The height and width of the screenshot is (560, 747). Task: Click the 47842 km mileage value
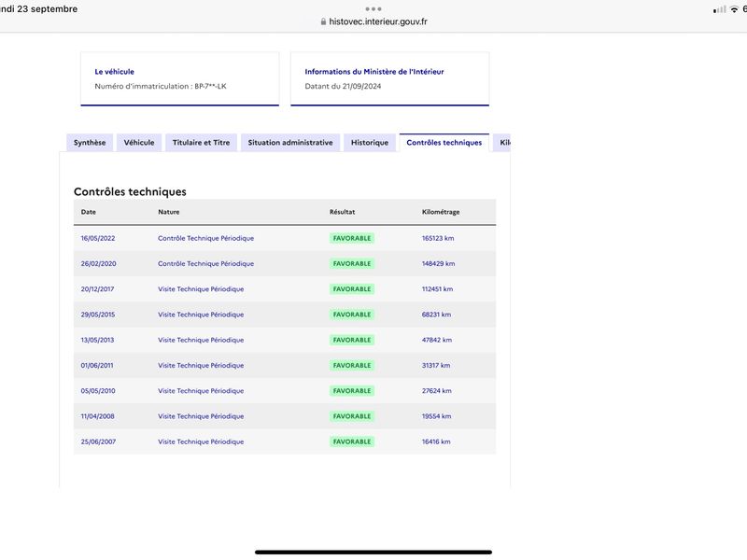pos(436,340)
